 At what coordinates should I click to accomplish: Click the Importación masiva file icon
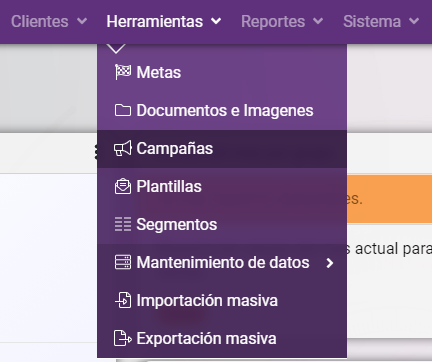point(123,300)
